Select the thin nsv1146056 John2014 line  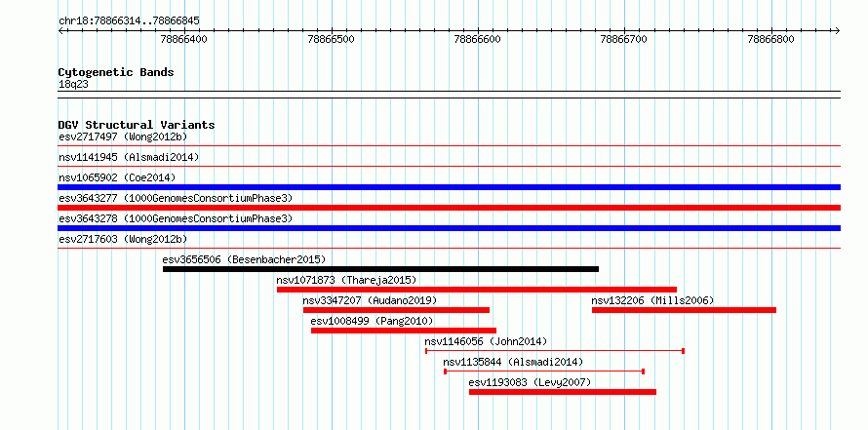click(555, 351)
